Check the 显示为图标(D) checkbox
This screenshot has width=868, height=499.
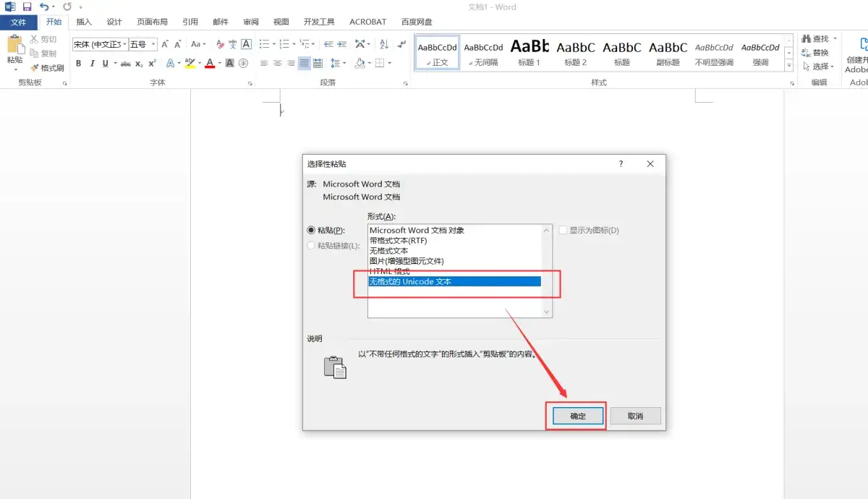click(563, 230)
